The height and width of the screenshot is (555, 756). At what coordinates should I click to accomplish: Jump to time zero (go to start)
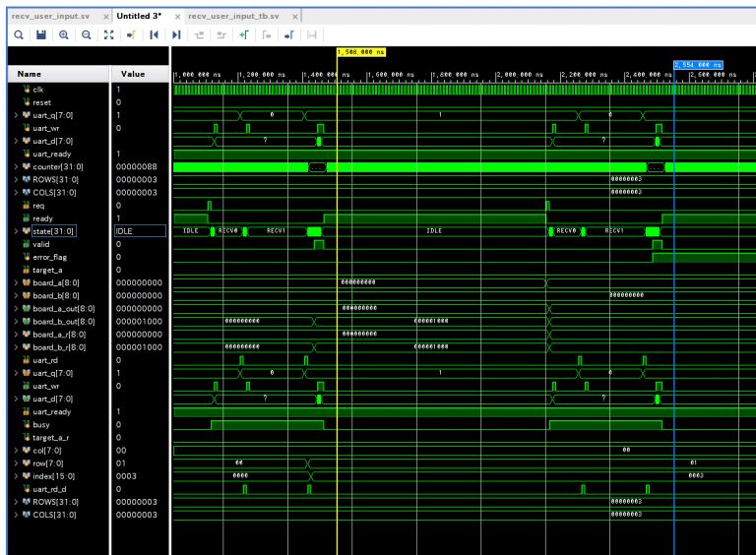(154, 34)
